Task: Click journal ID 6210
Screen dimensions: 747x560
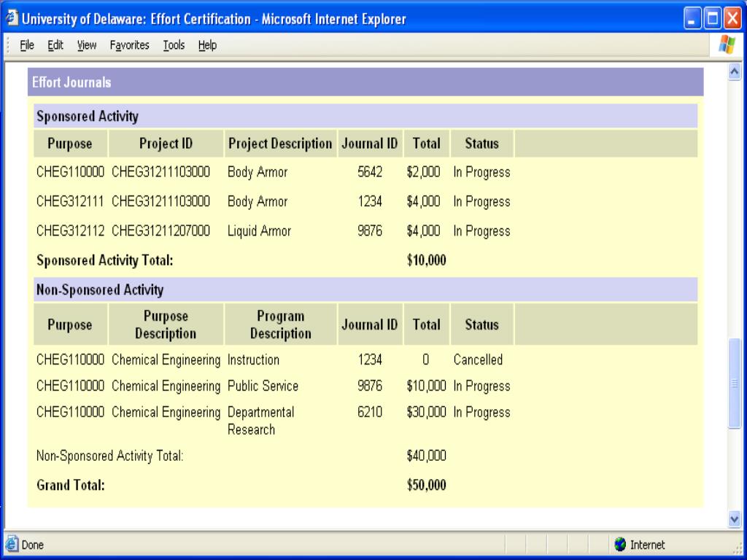Action: 370,412
